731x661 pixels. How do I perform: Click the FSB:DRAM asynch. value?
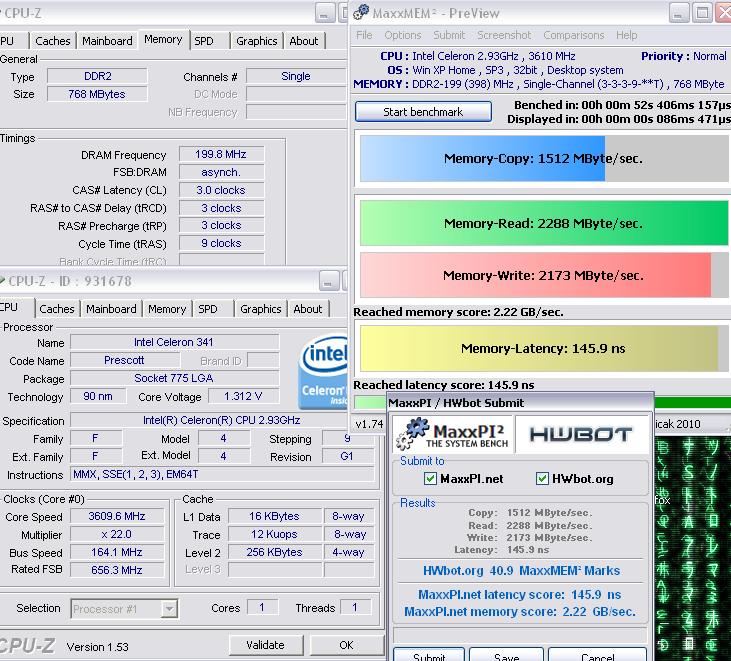click(x=221, y=172)
